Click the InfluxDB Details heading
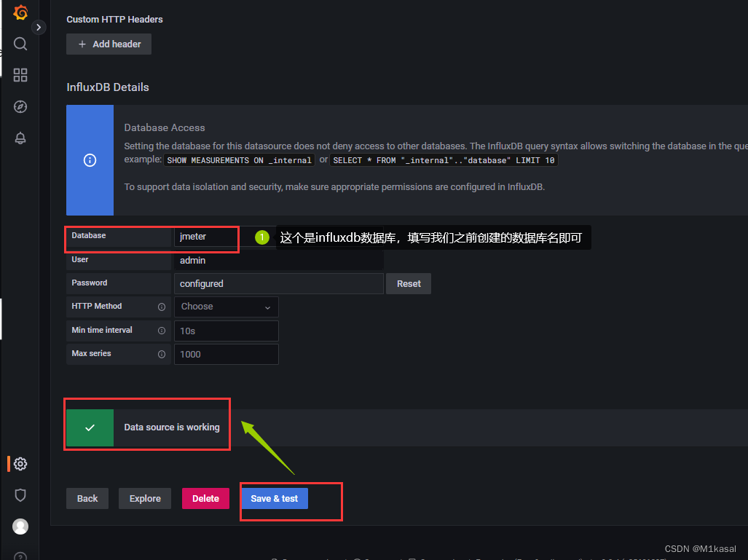 (x=108, y=87)
